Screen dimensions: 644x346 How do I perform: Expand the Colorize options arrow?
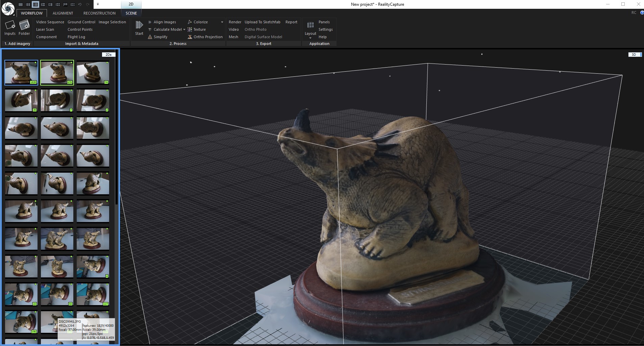pos(222,22)
